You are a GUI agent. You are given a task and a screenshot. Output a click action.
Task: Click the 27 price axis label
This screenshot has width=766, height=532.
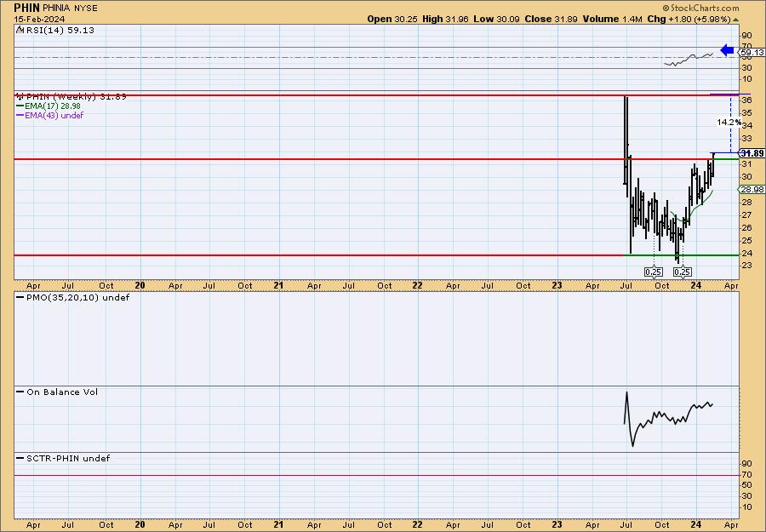click(x=747, y=215)
